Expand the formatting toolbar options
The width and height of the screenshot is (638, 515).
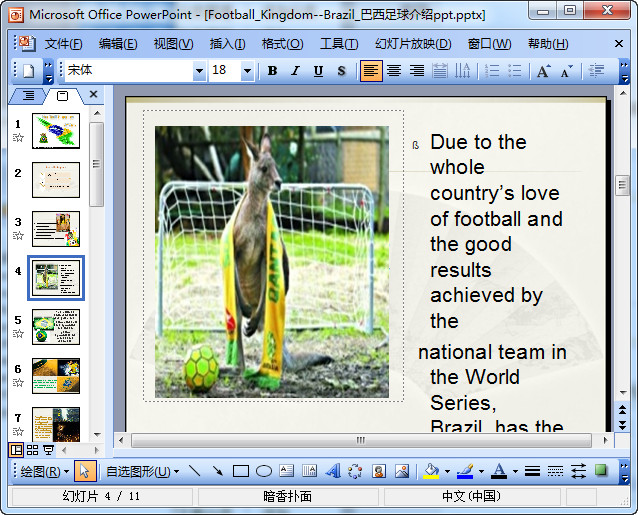point(624,71)
